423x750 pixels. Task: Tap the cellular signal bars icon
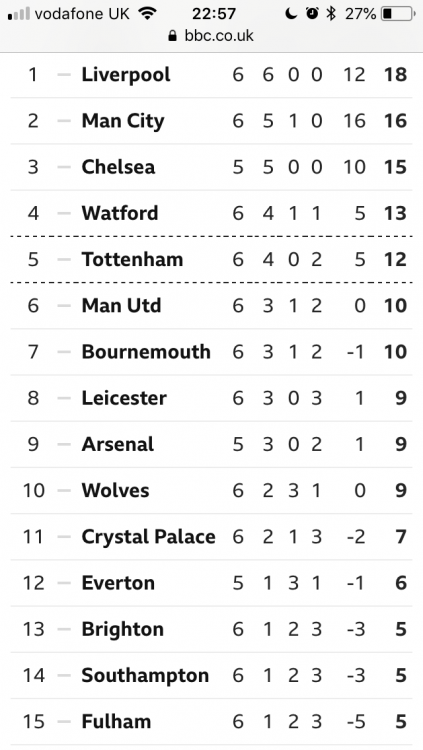[19, 13]
